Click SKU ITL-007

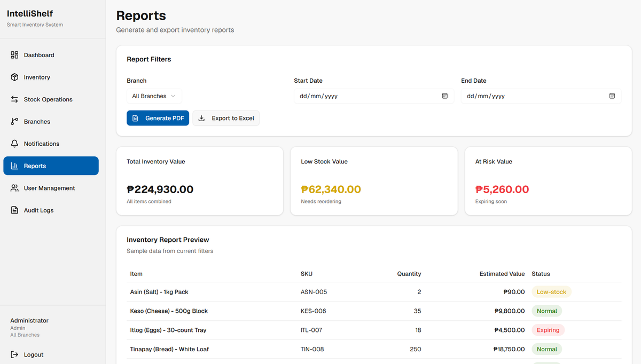(x=311, y=330)
